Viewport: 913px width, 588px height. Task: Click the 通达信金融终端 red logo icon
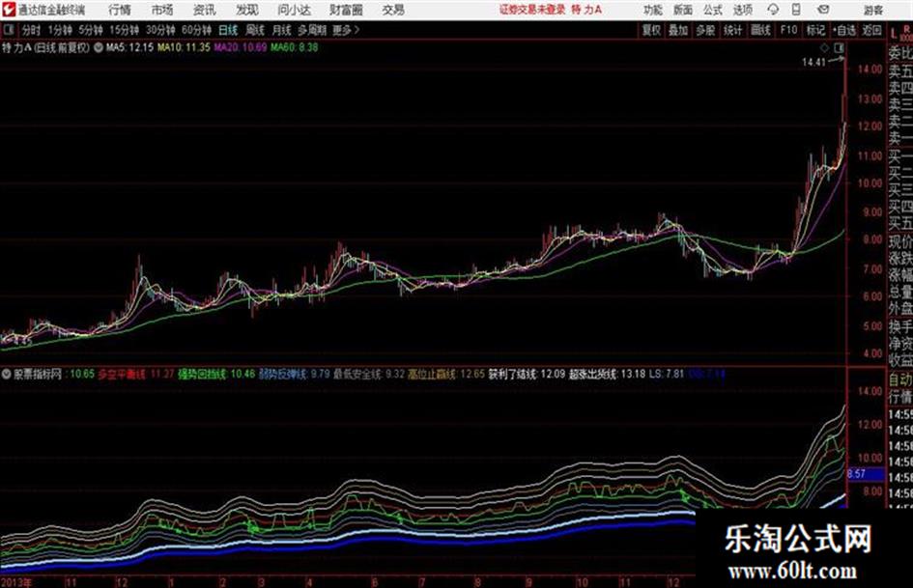coord(9,10)
